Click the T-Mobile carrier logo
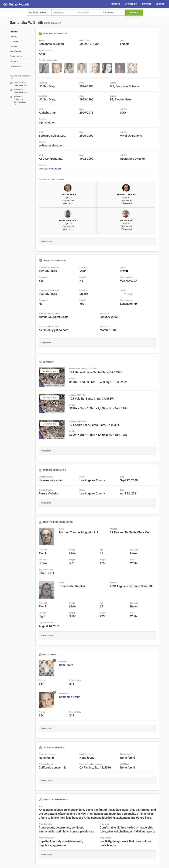This screenshot has height=868, width=169. point(128,294)
